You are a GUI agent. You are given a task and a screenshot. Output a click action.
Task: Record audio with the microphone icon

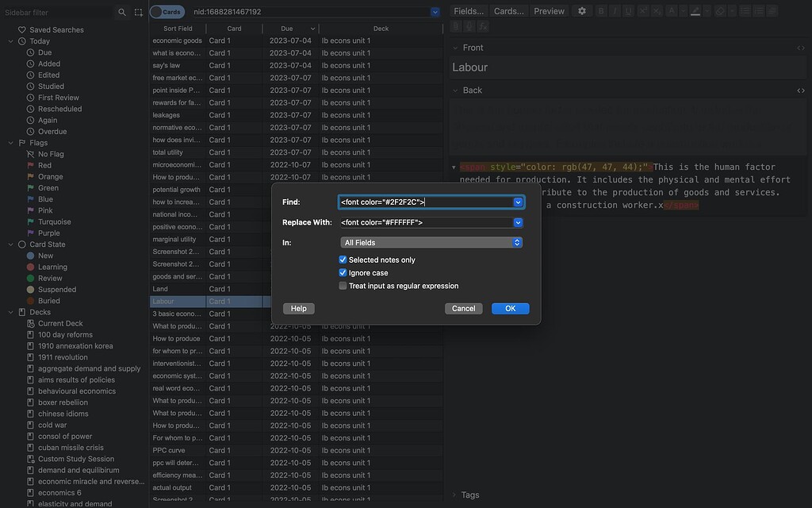(x=469, y=25)
